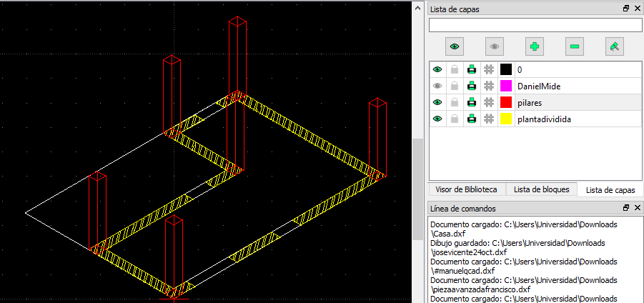This screenshot has height=303, width=644.
Task: Hide all layers with the greyed eye button
Action: click(495, 46)
